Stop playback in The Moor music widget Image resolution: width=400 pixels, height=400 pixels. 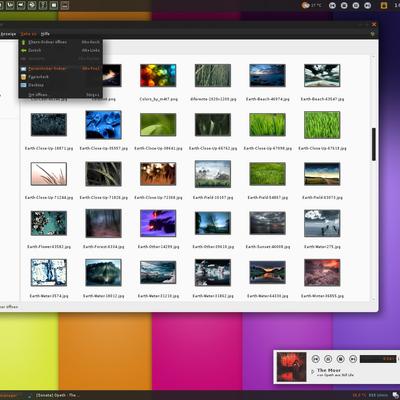pyautogui.click(x=340, y=359)
